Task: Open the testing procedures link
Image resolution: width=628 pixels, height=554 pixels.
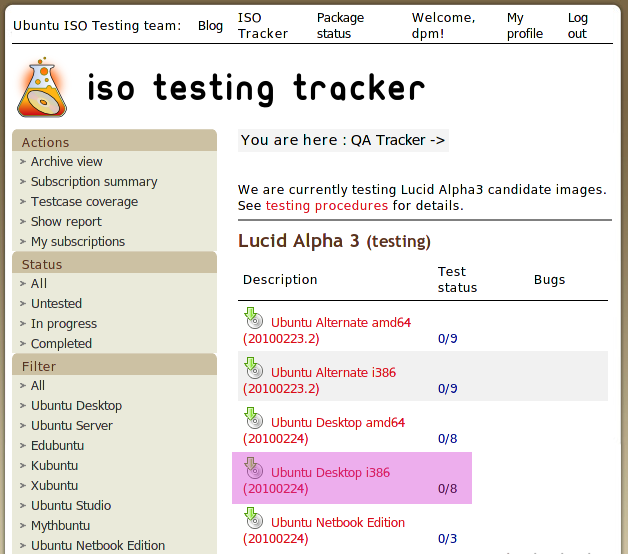Action: click(x=327, y=205)
